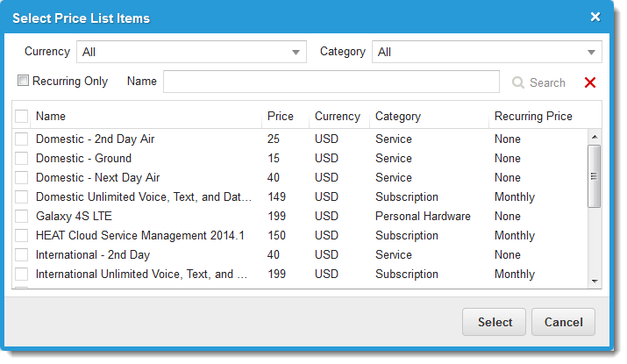Click the red X clear search icon
The height and width of the screenshot is (364, 627).
pos(589,82)
